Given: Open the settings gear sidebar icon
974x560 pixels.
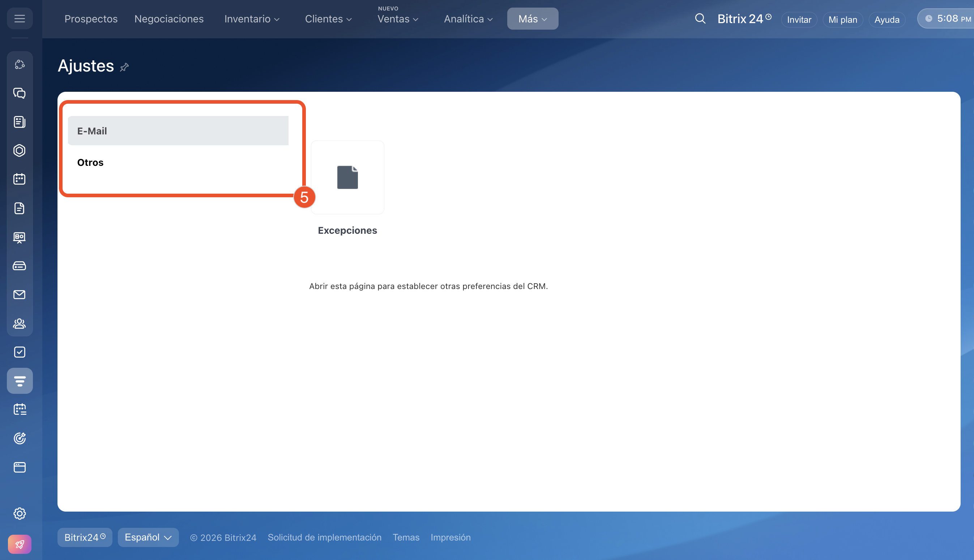Looking at the screenshot, I should pyautogui.click(x=20, y=513).
